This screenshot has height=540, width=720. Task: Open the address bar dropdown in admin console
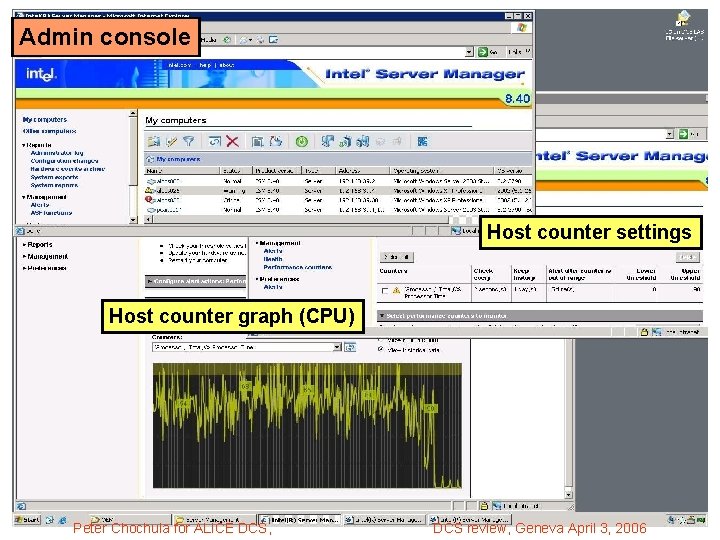[x=469, y=52]
